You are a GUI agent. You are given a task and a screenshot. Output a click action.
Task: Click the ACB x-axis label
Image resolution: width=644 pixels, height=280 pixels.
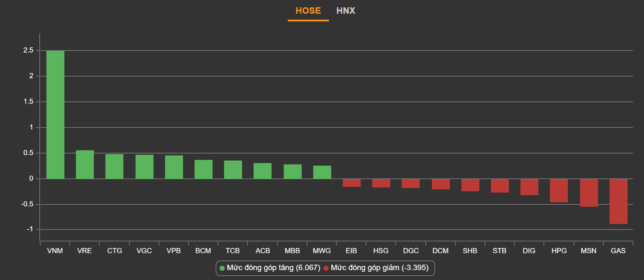click(263, 251)
